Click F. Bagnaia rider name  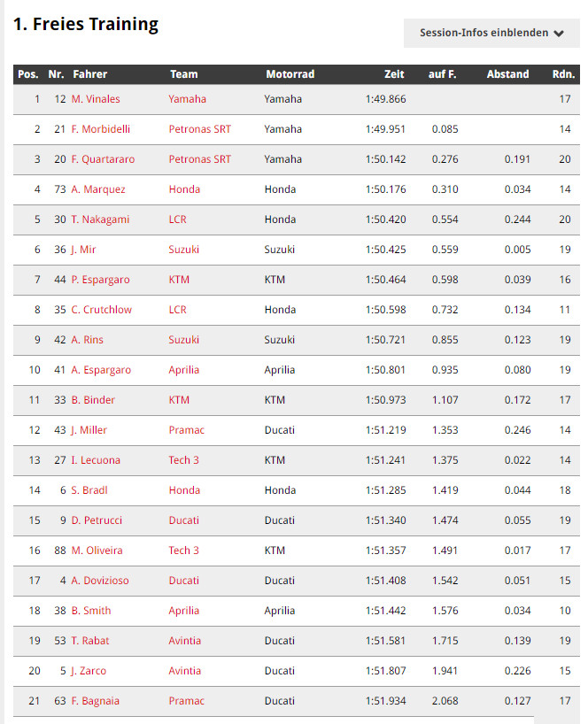[x=95, y=701]
